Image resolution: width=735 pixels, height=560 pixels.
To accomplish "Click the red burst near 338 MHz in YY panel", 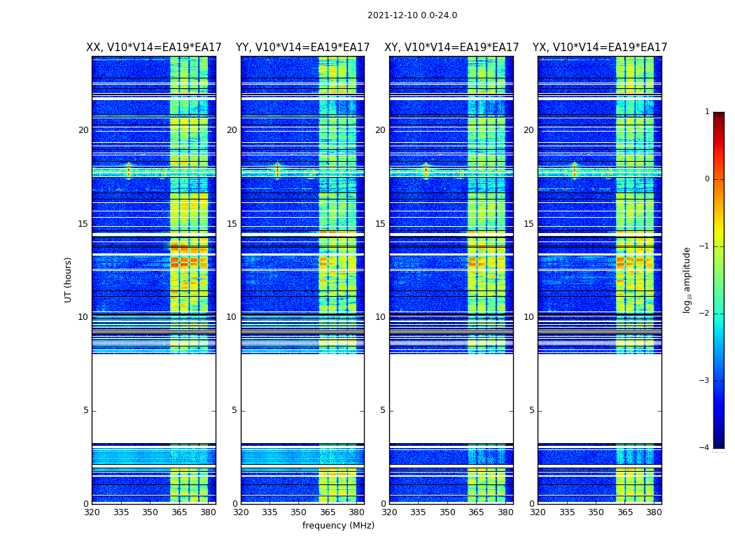I will pyautogui.click(x=277, y=171).
